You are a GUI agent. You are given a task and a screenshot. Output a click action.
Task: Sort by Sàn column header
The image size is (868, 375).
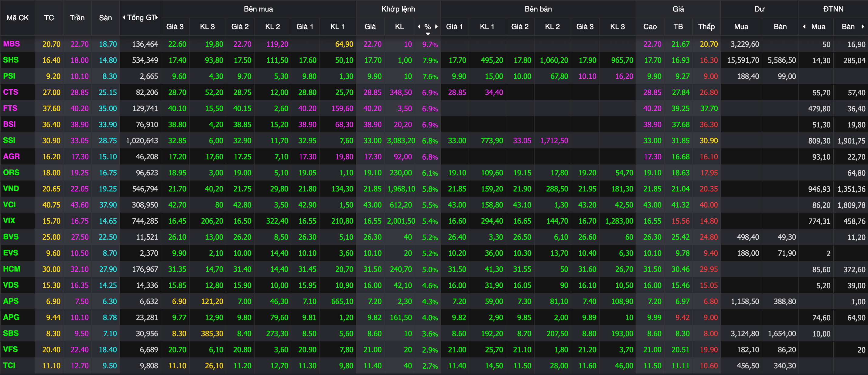[x=105, y=18]
